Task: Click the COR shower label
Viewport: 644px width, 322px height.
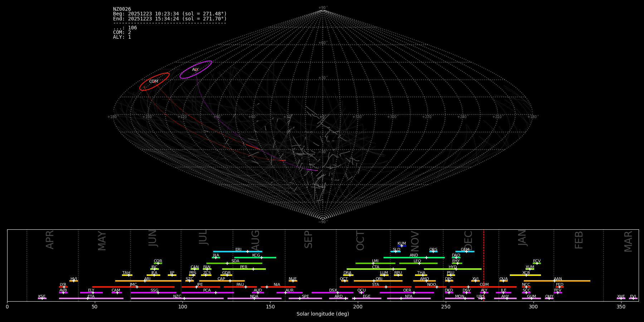Action: point(158,261)
